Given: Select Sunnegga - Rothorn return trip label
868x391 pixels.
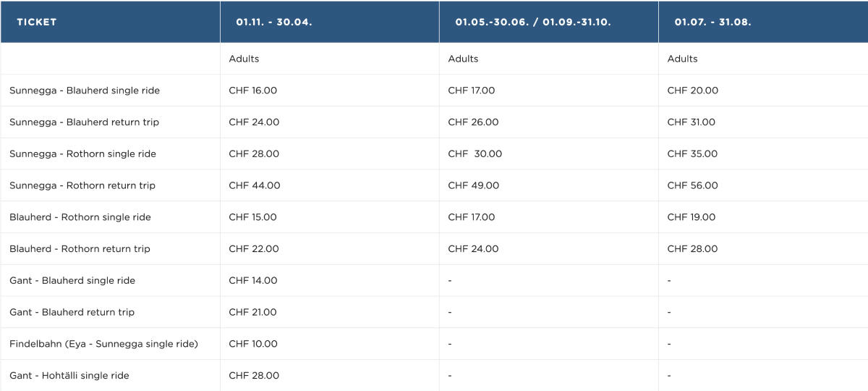Looking at the screenshot, I should click(x=82, y=185).
